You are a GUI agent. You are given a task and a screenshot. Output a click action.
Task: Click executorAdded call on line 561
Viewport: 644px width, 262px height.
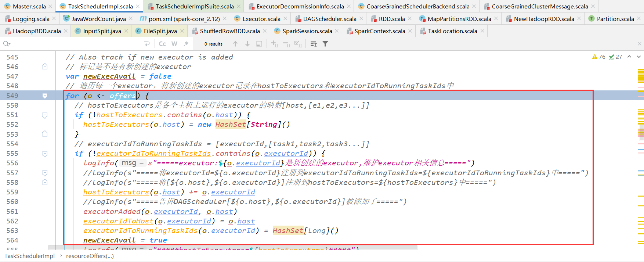point(112,212)
